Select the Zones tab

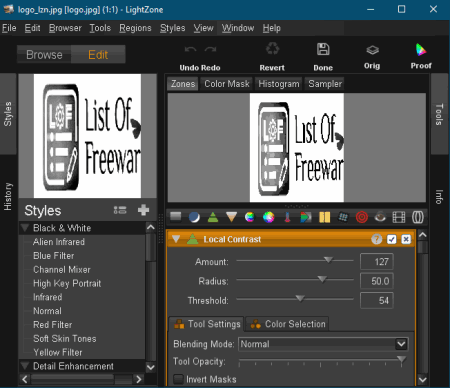(183, 84)
